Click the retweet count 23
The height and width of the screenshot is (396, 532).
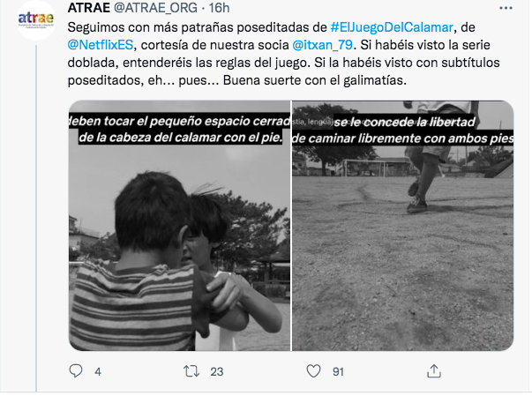pyautogui.click(x=216, y=372)
